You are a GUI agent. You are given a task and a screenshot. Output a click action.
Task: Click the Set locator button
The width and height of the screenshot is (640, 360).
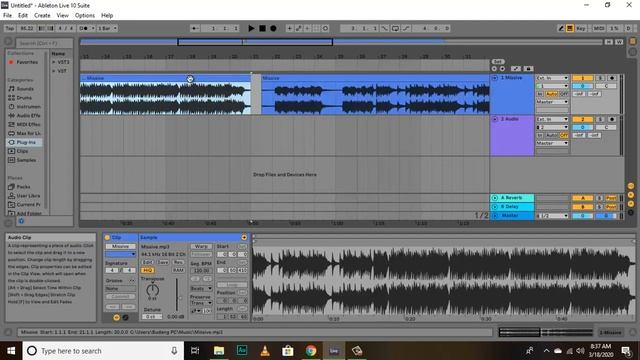(x=498, y=62)
